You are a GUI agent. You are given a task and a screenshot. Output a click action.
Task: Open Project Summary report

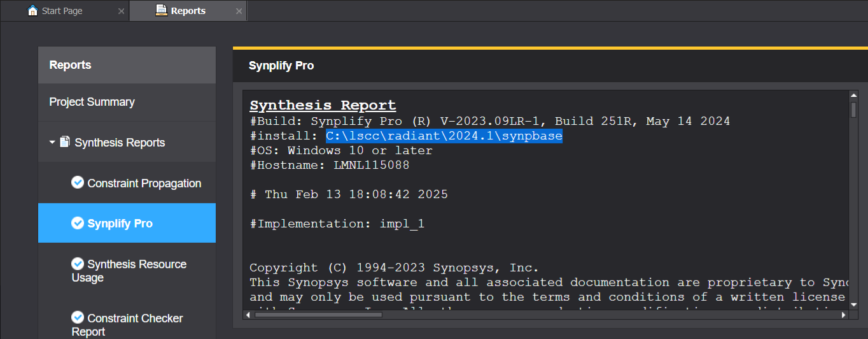click(x=127, y=102)
